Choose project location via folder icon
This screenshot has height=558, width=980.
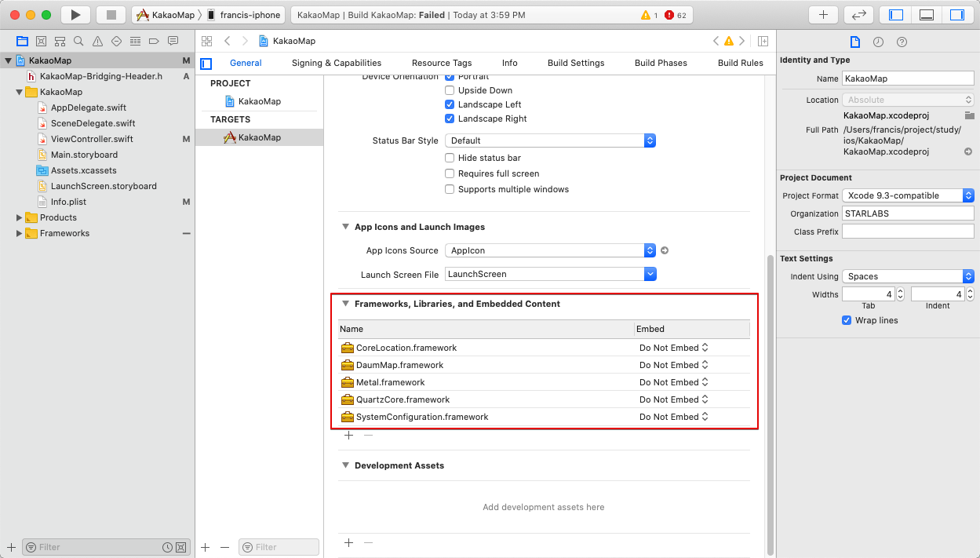[x=970, y=115]
